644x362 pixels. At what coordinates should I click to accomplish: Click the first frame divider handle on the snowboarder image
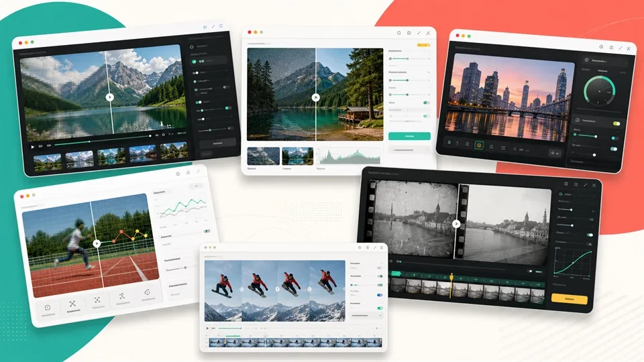pos(241,290)
